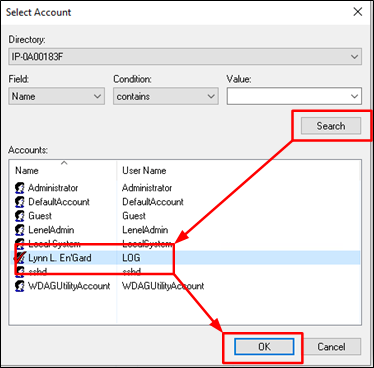374x368 pixels.
Task: Click the Administrator user name cell
Action: [x=147, y=188]
